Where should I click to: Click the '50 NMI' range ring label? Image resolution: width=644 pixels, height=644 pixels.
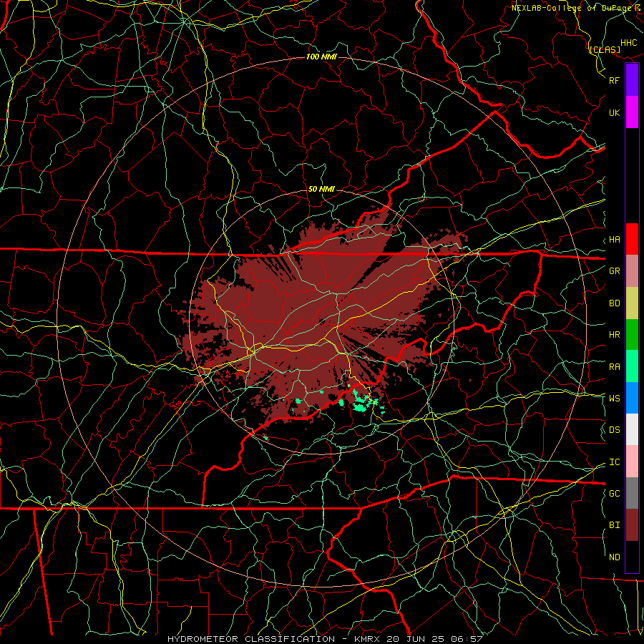pyautogui.click(x=321, y=189)
